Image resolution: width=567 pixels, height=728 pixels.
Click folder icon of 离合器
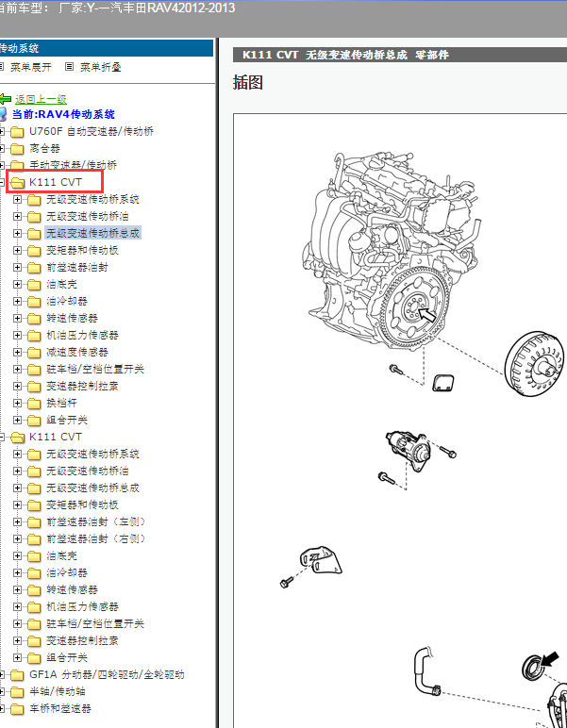click(17, 149)
